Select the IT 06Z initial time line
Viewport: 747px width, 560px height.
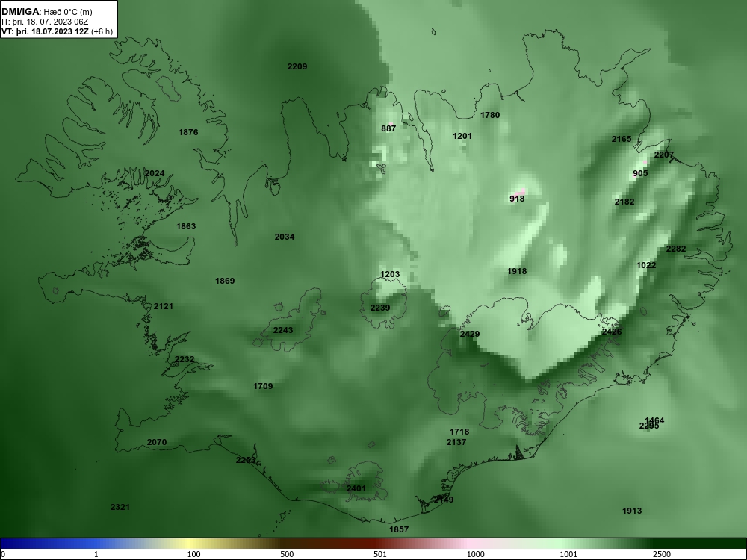[x=45, y=22]
